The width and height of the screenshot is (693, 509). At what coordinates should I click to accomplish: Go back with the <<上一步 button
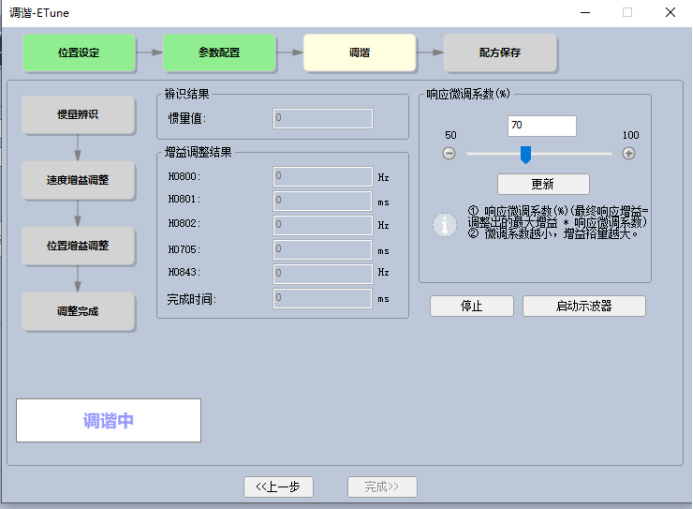pos(278,487)
